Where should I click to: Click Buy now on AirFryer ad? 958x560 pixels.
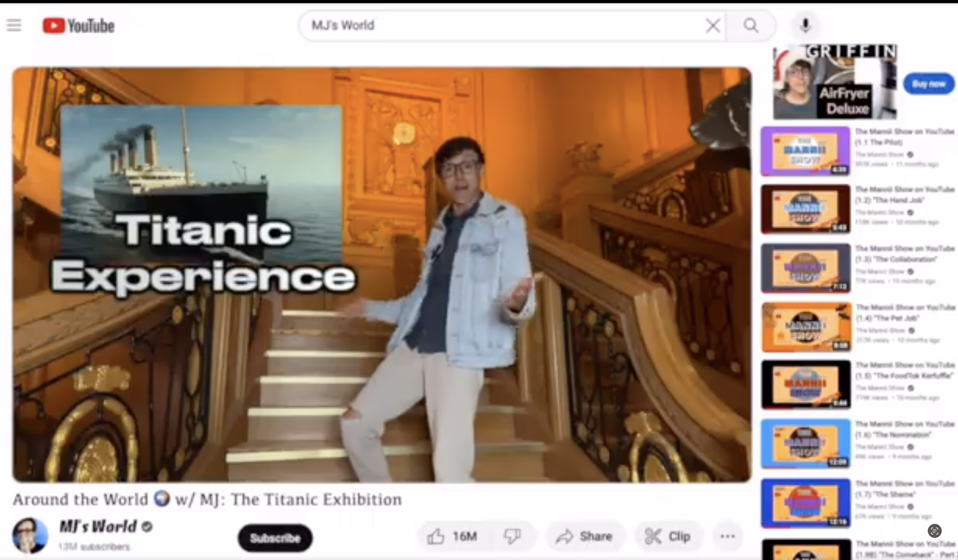tap(928, 84)
